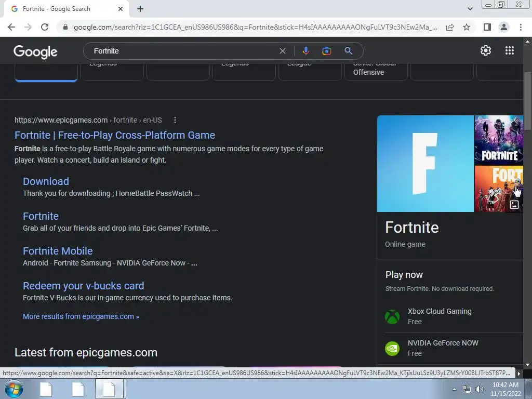Open the active third taskbar icon
Viewport: 532px width, 399px height.
point(109,389)
